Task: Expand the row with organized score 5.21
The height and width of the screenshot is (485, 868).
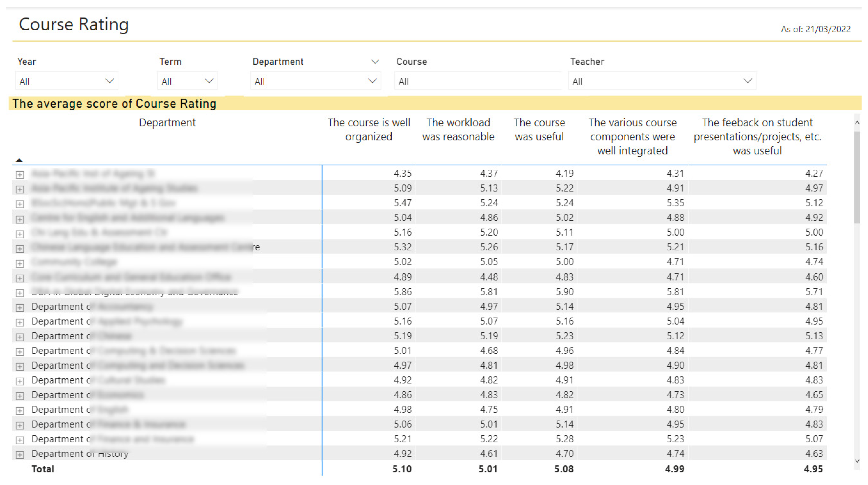Action: 20,440
